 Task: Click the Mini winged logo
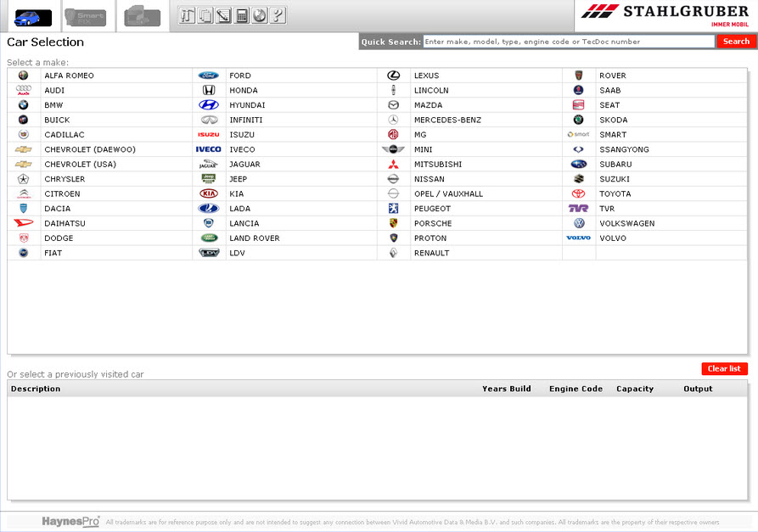[394, 149]
